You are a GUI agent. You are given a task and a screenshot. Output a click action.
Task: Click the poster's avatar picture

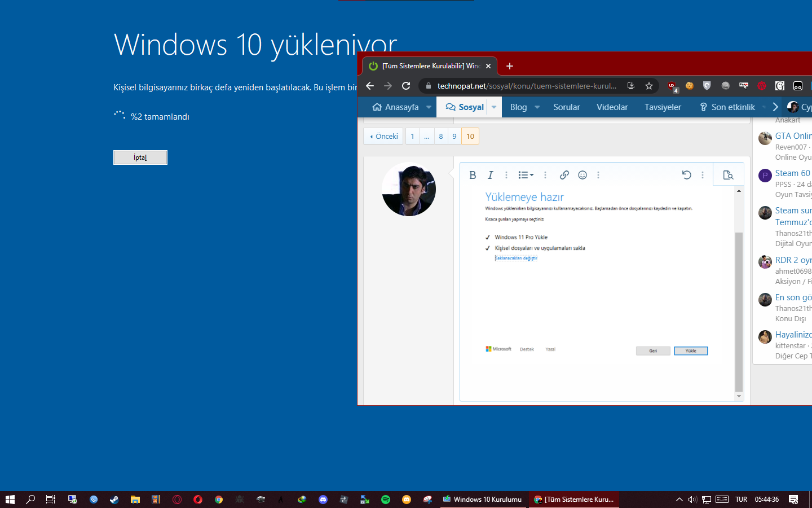pyautogui.click(x=409, y=189)
